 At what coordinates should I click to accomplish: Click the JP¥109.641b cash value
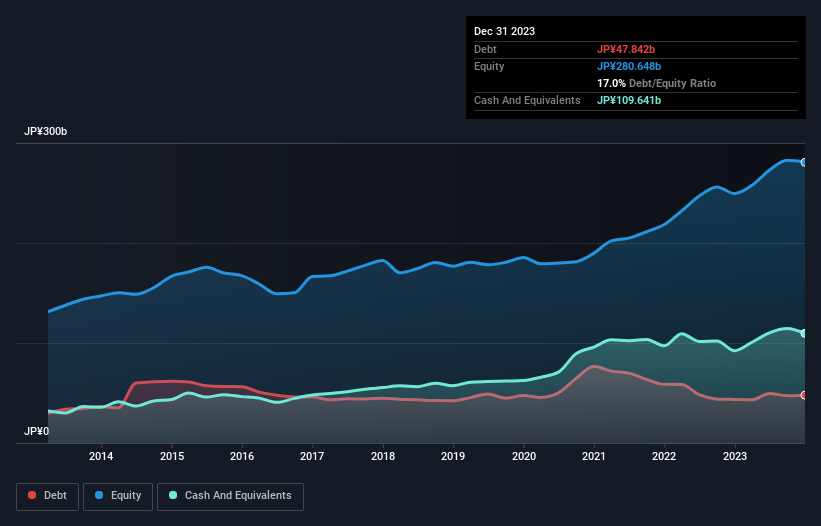click(629, 100)
